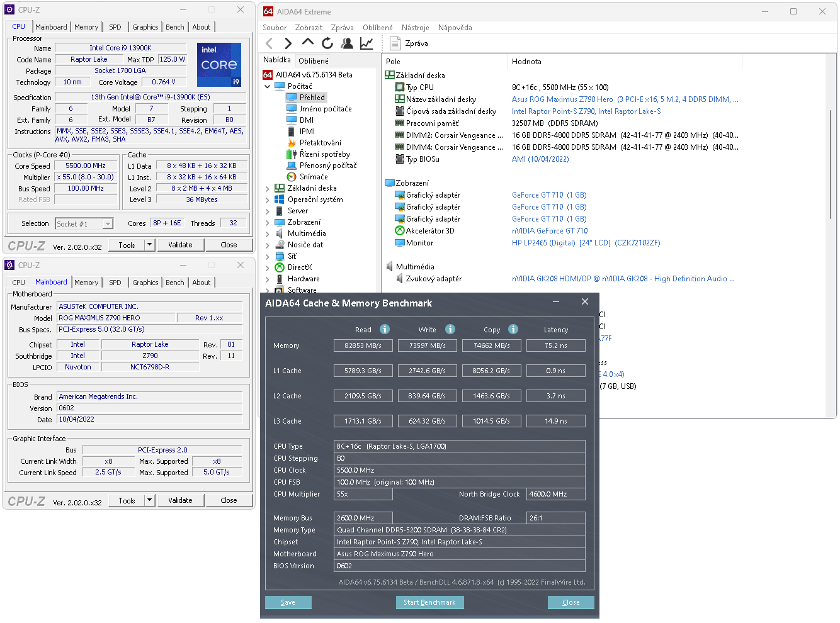
Task: Open Tools dropdown arrow in lower CPU-Z
Action: pos(149,500)
